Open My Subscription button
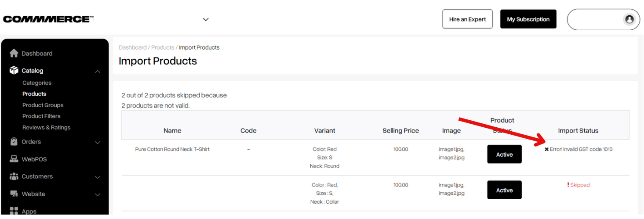This screenshot has width=644, height=219. click(x=528, y=19)
